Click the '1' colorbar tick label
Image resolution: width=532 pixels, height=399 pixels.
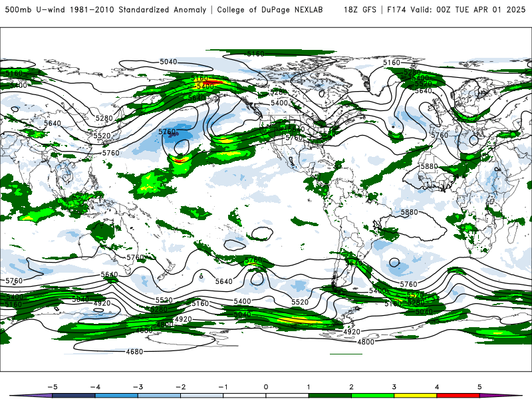pyautogui.click(x=309, y=387)
